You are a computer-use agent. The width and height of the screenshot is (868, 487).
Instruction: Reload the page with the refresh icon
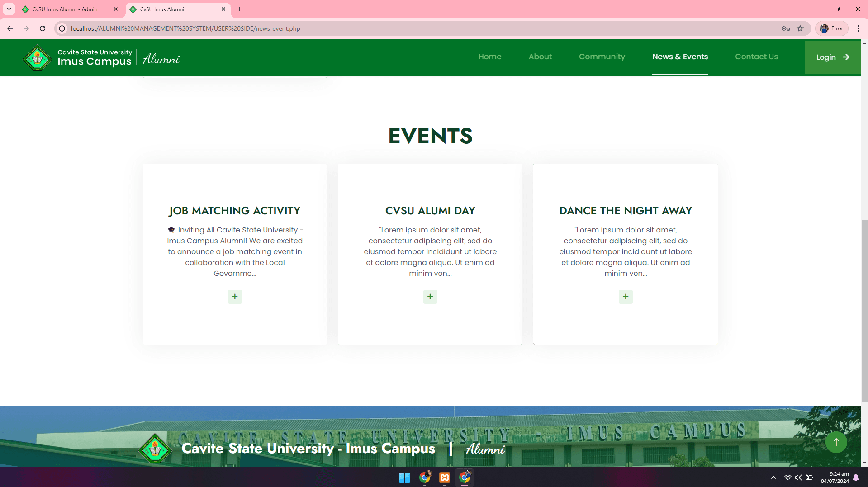pos(43,28)
